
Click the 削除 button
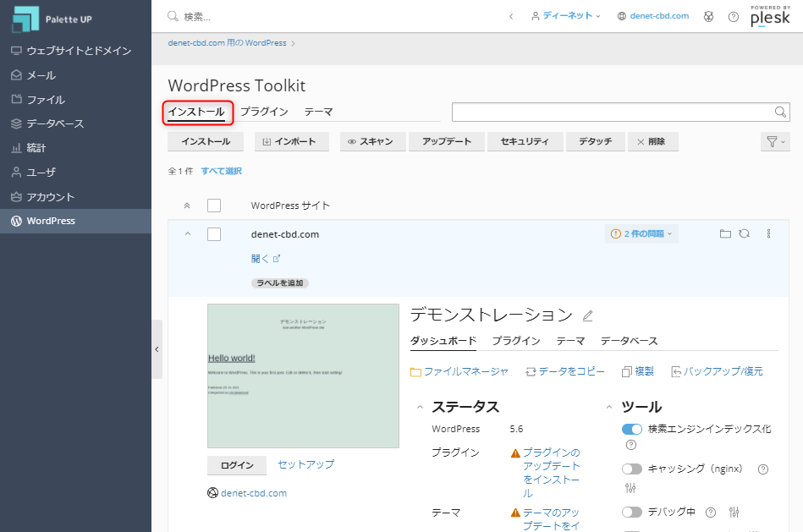click(x=653, y=142)
